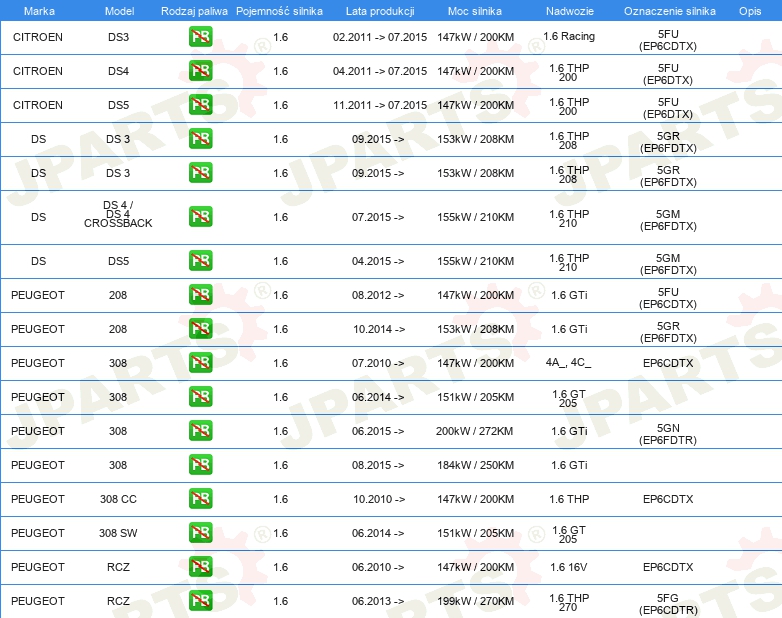Viewport: 782px width, 618px height.
Task: Select the '1.6 THP 270' body cell
Action: click(569, 602)
